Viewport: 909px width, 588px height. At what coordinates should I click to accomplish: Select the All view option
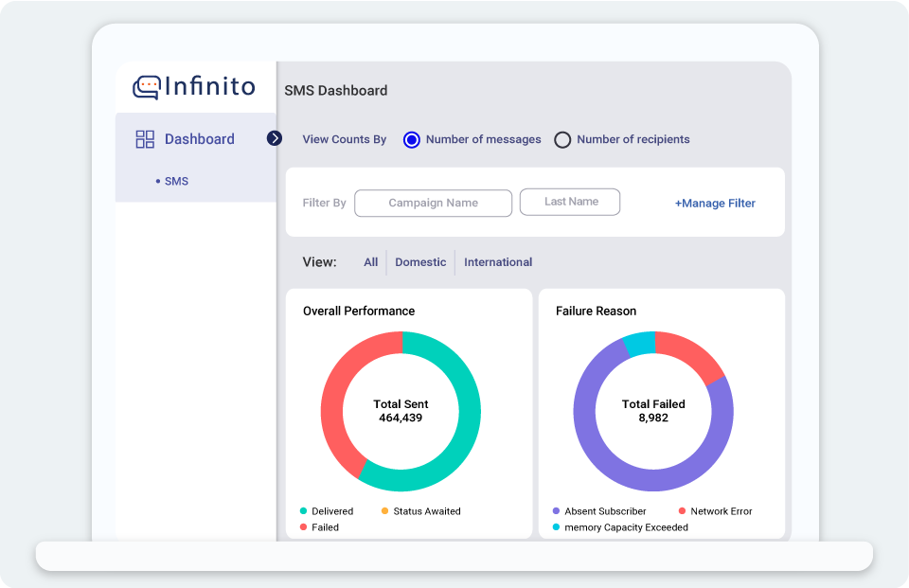click(370, 261)
